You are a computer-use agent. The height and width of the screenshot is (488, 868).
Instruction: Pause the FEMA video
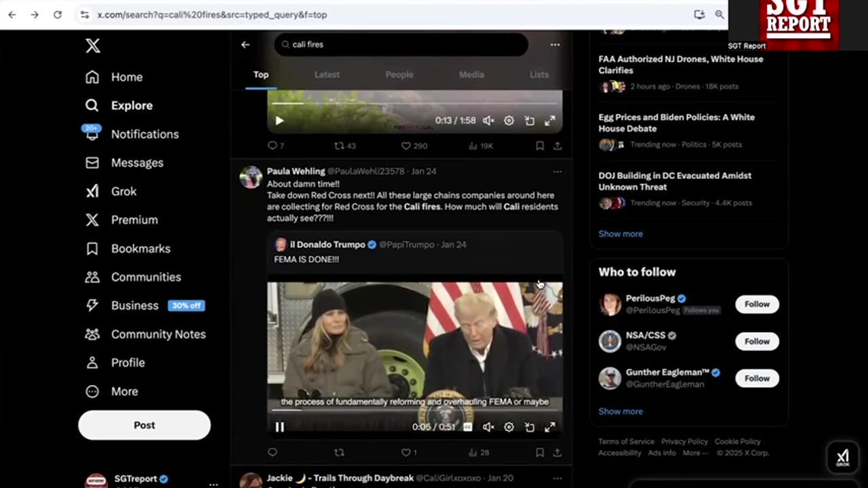[279, 427]
